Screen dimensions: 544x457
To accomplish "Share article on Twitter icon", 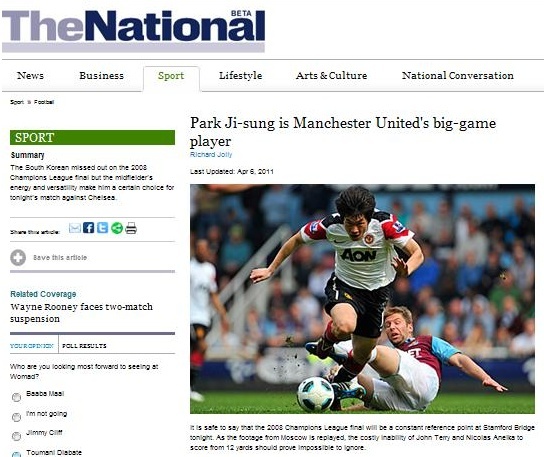I will pos(102,228).
